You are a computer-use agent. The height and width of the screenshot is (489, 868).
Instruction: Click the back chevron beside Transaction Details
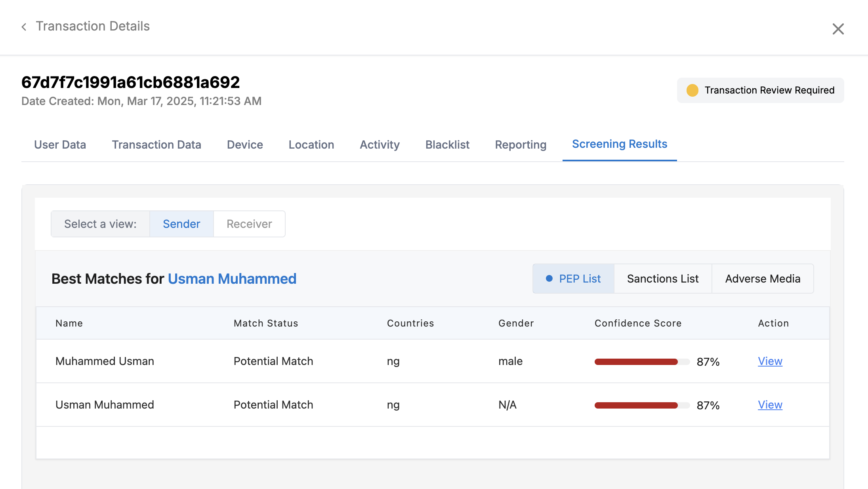[x=24, y=27]
